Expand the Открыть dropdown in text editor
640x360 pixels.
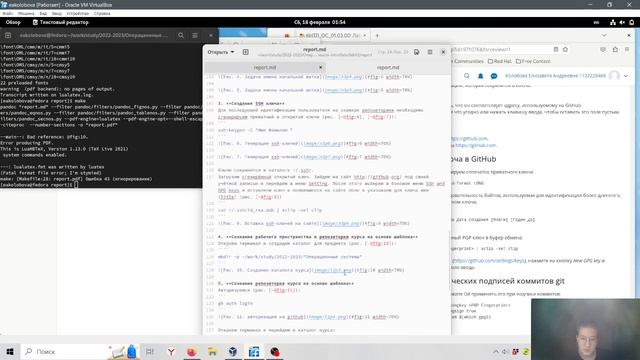221,52
